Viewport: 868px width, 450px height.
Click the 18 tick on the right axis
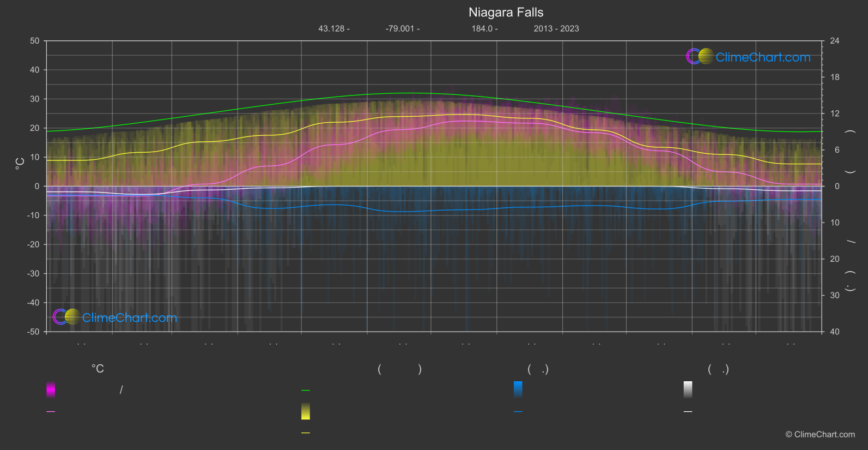point(835,77)
